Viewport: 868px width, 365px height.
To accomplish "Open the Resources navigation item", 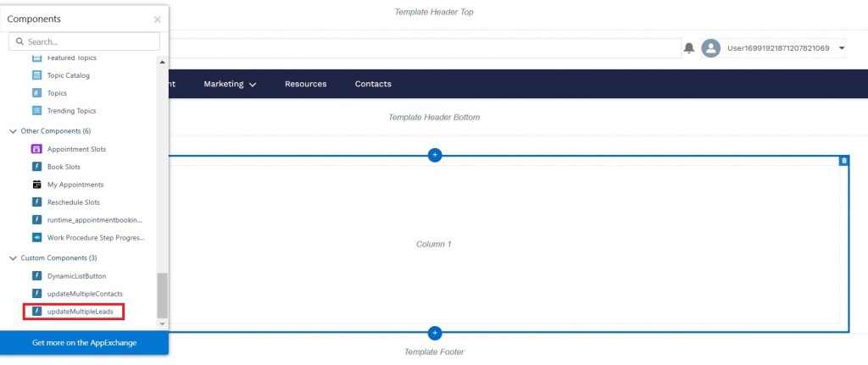I will pyautogui.click(x=305, y=84).
